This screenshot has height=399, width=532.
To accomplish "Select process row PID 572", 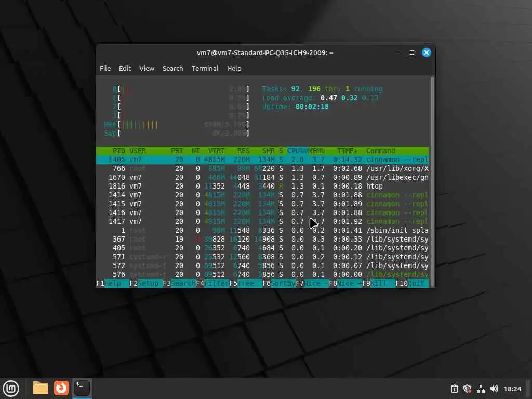I will pos(262,265).
